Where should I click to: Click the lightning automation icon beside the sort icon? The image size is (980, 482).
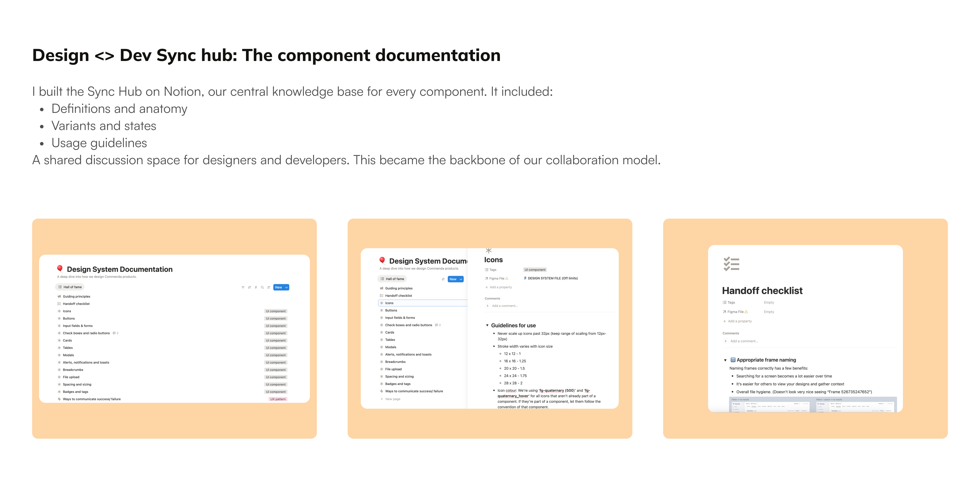pyautogui.click(x=256, y=287)
